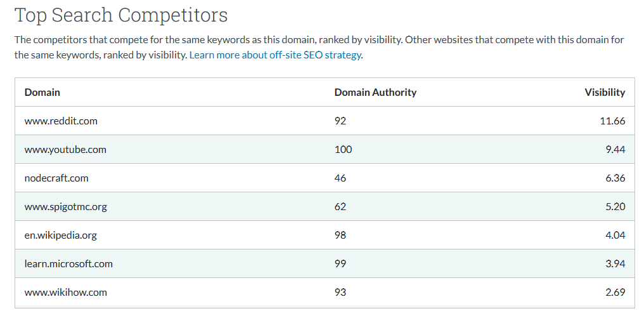Click the 2.69 visibility value for wikihow
The height and width of the screenshot is (318, 644).
615,293
